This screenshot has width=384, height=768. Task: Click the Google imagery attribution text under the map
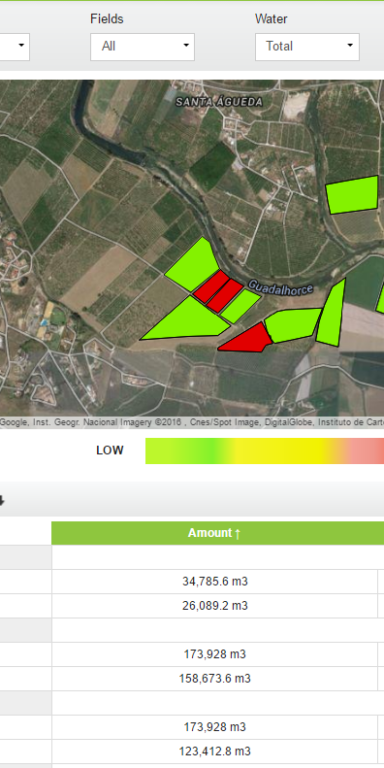click(192, 422)
